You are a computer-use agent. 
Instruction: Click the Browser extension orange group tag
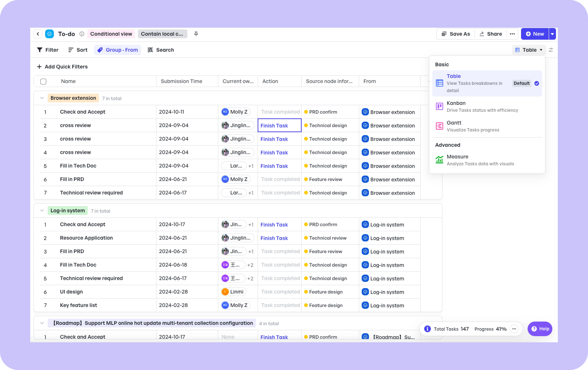coord(73,98)
